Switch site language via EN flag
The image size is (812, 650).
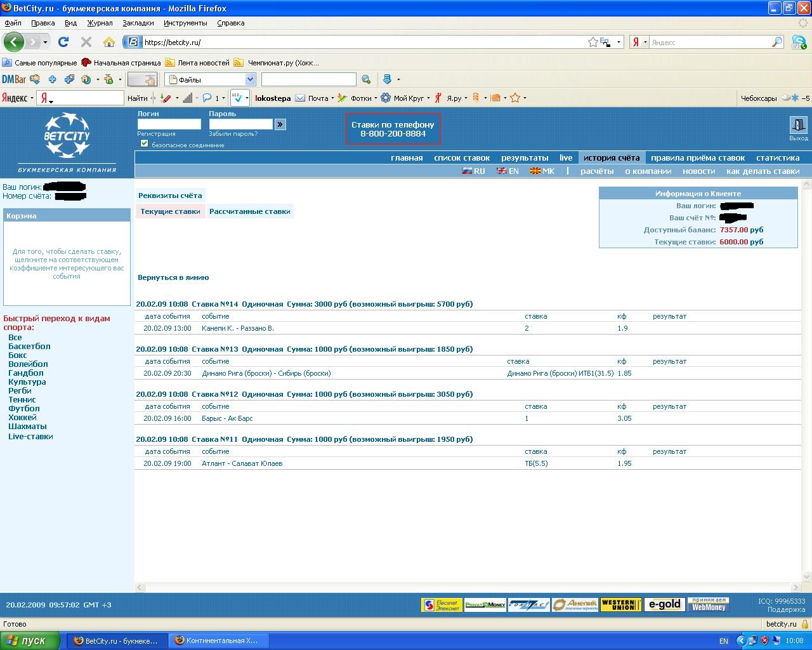click(507, 171)
